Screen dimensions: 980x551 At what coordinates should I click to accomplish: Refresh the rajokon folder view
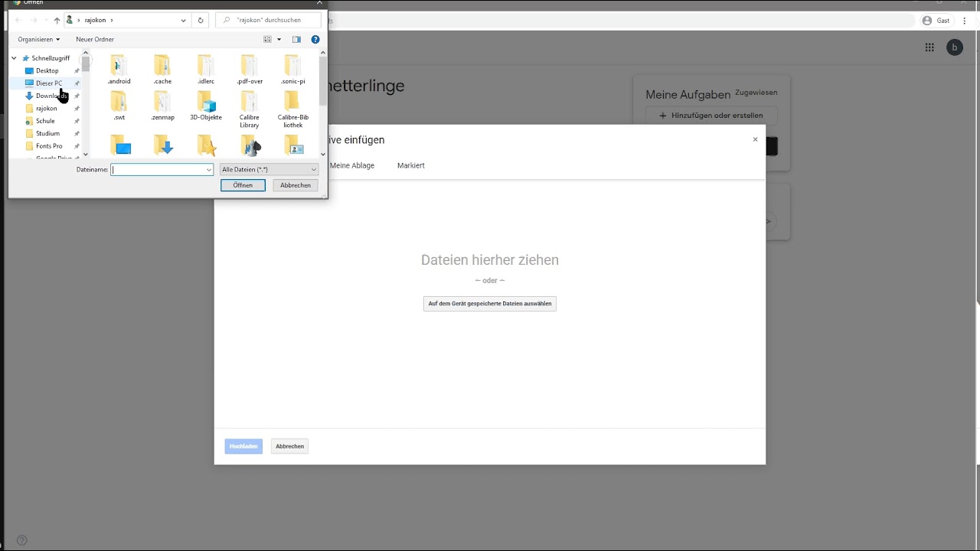(x=201, y=21)
